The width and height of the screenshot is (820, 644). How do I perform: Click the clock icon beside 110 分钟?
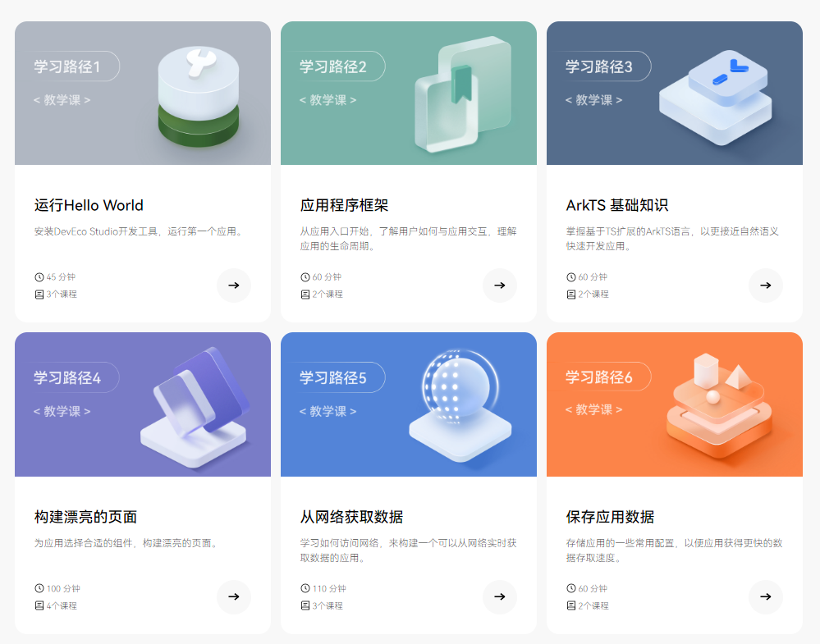[305, 588]
